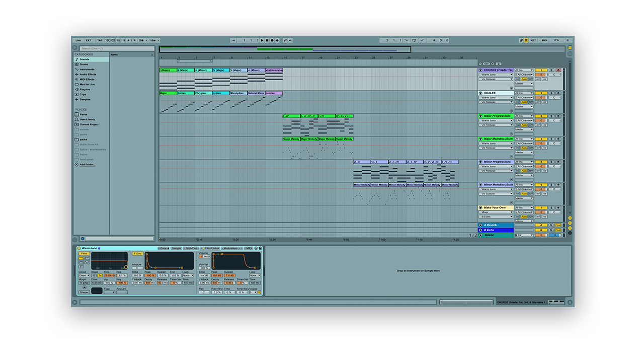Click the Packs icon under Places
This screenshot has height=349, width=644.
point(76,114)
